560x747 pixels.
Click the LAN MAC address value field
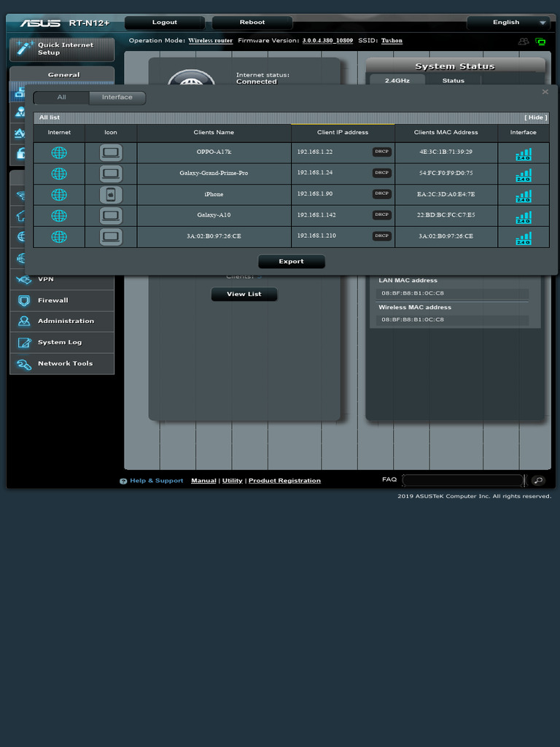point(452,293)
